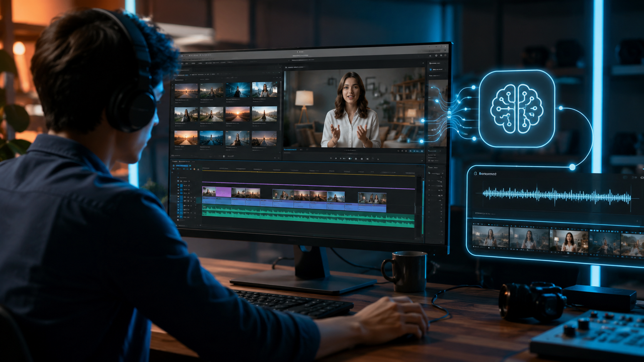Open the blue-lit figure clip in the media bin's top row
This screenshot has width=644, height=362.
point(237,90)
